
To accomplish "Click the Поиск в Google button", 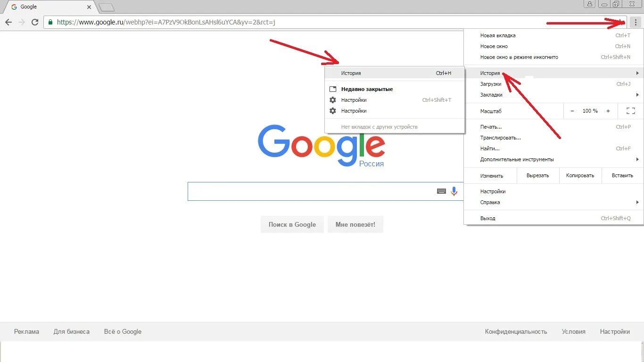I will tap(292, 224).
